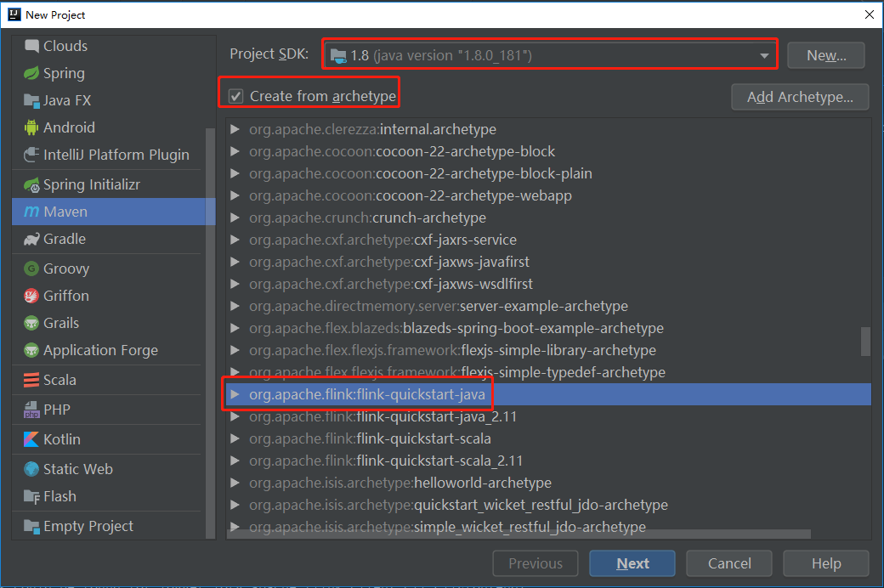Select the Flash folder icon
884x588 pixels.
coord(31,496)
